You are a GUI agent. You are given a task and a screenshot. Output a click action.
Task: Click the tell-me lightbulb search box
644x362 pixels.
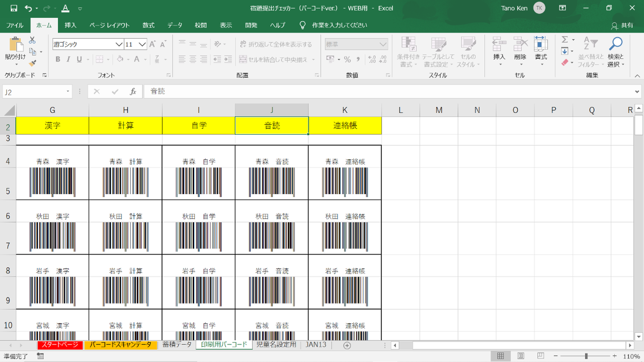point(333,25)
